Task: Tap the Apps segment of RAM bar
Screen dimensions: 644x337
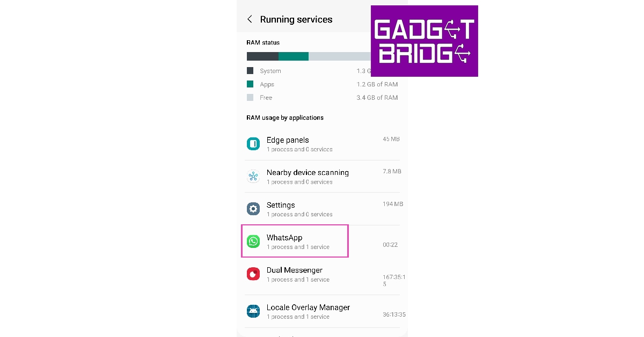Action: point(294,56)
